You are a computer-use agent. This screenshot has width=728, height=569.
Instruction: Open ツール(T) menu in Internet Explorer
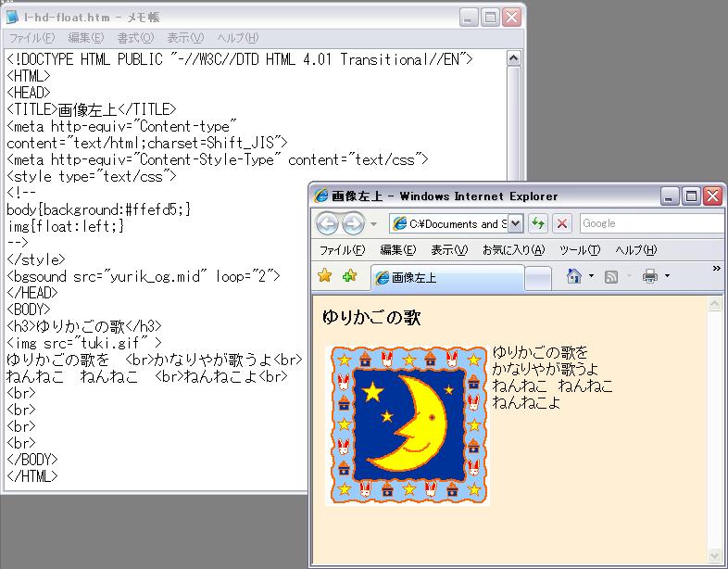tap(580, 250)
